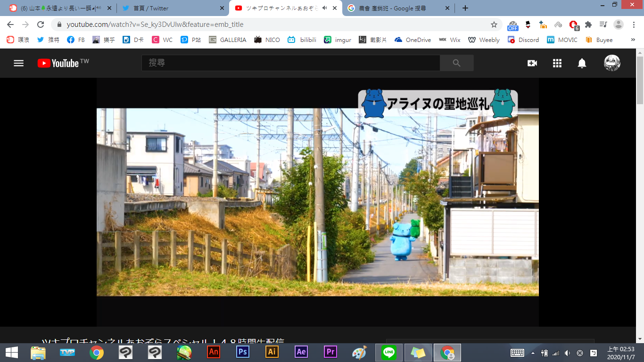Open the bilibili bookmark
The image size is (644, 362).
click(x=303, y=40)
